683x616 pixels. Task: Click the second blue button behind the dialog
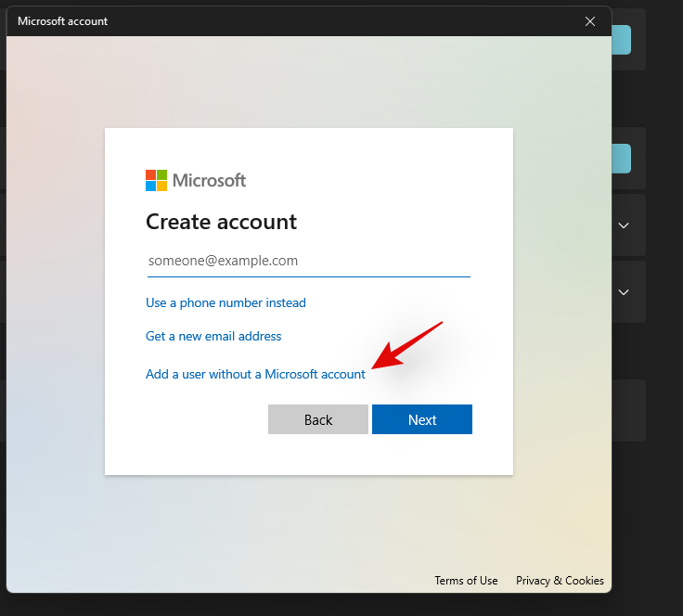tap(622, 159)
